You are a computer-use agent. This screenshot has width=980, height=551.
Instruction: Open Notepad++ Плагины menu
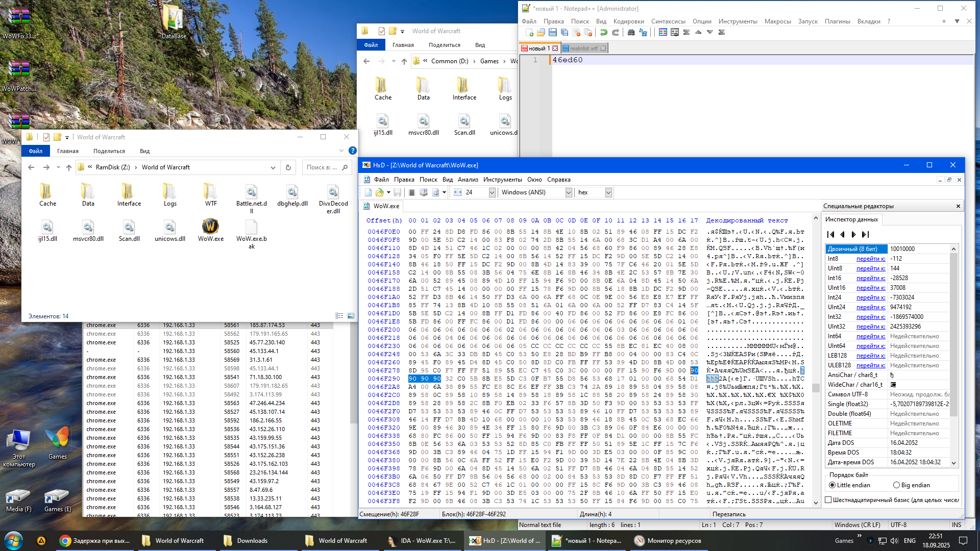tap(837, 21)
